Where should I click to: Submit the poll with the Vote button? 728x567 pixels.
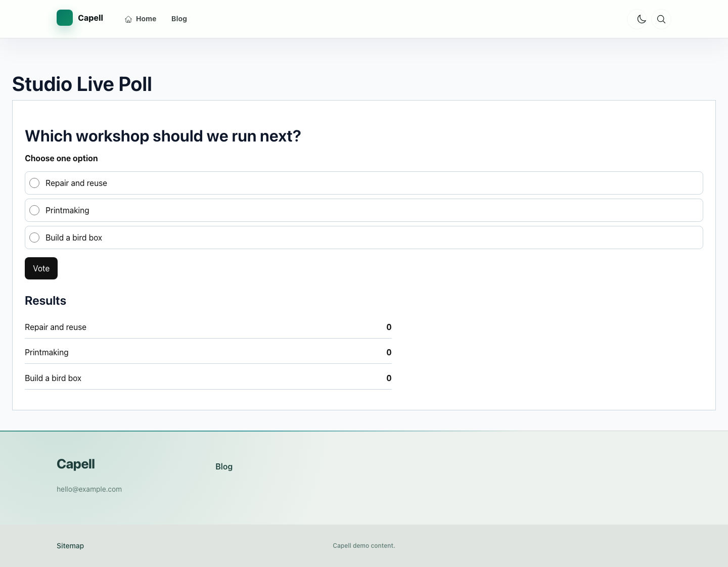point(41,268)
